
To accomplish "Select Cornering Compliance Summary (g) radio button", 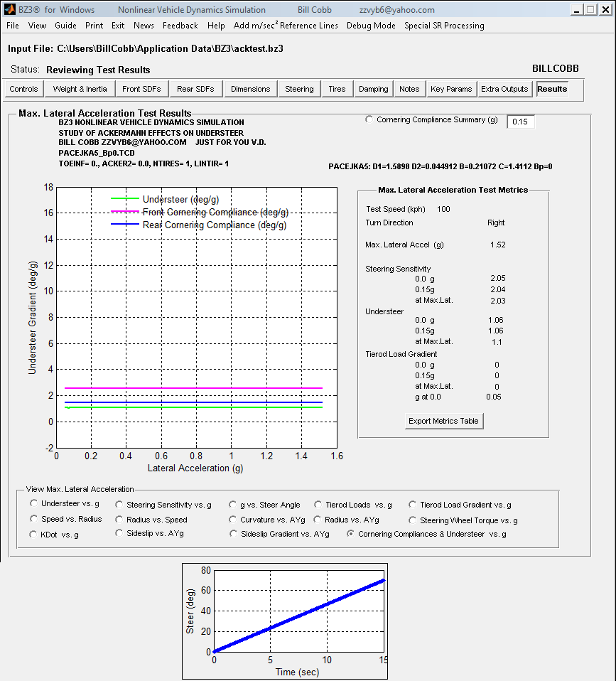I will [x=369, y=119].
